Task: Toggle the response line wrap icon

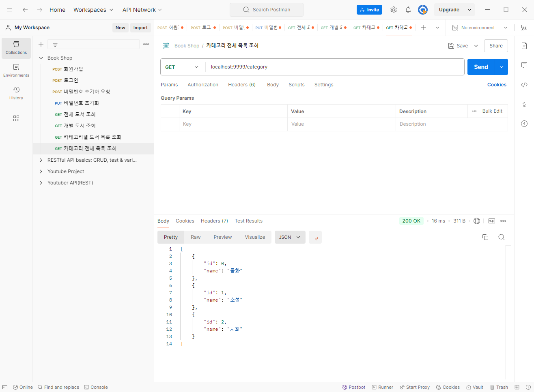Action: (315, 237)
